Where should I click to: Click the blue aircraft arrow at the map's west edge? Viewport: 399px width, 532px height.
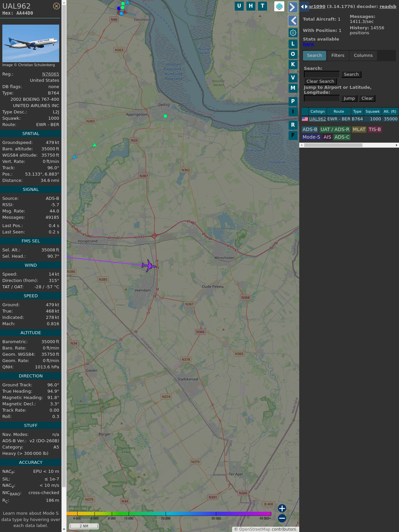click(74, 157)
